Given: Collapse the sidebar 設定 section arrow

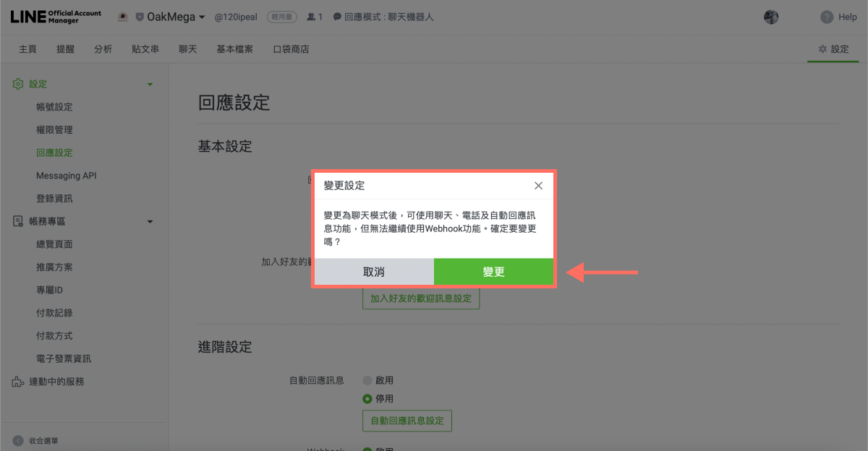Looking at the screenshot, I should pos(150,85).
